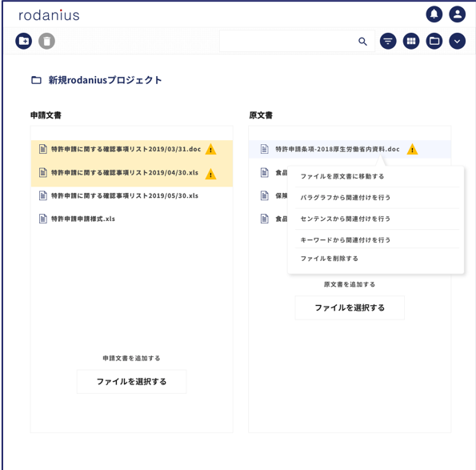
Task: Open the filter list icon
Action: point(388,41)
